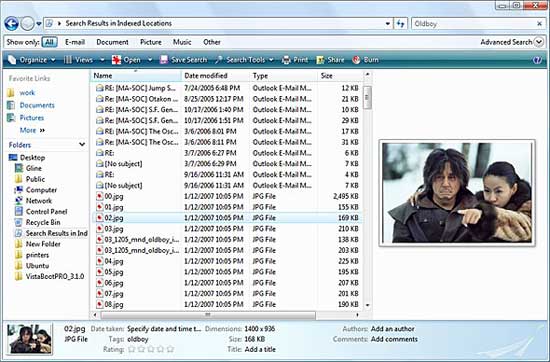The height and width of the screenshot is (362, 550).
Task: Expand the address bar history dropdown
Action: click(x=387, y=24)
